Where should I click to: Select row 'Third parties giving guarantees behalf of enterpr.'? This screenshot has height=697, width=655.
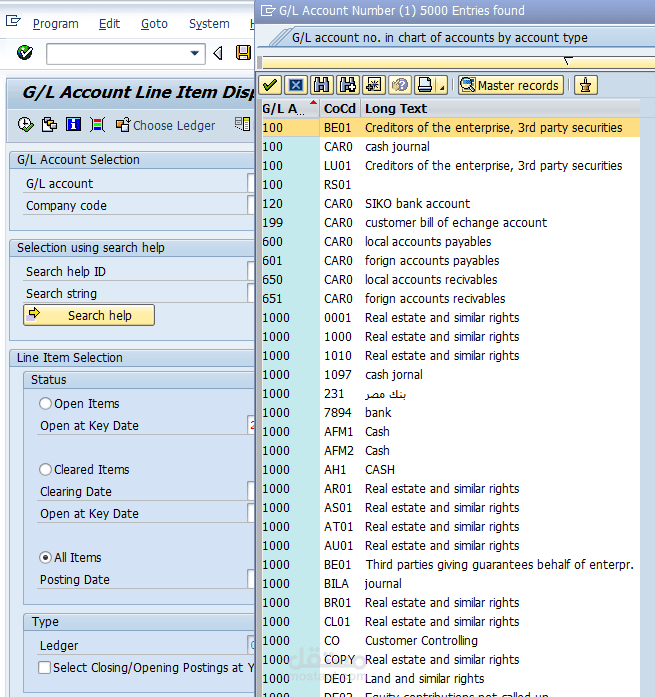point(451,565)
